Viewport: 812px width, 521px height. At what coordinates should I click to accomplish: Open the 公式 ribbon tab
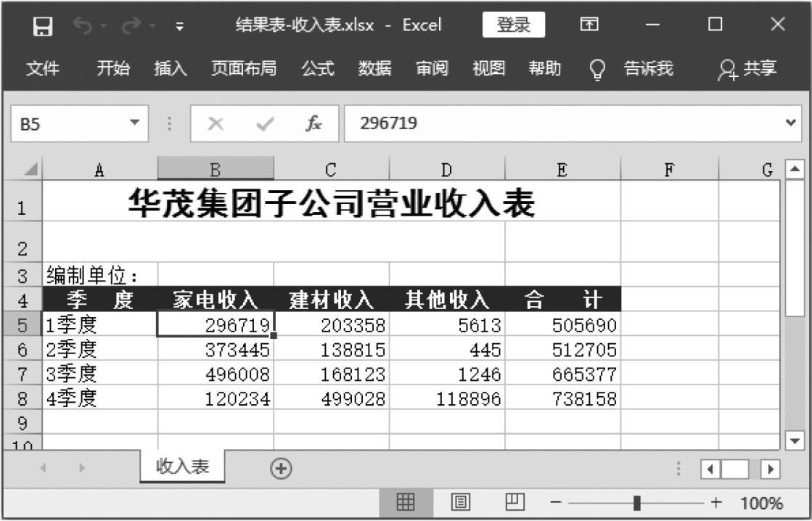pyautogui.click(x=317, y=69)
